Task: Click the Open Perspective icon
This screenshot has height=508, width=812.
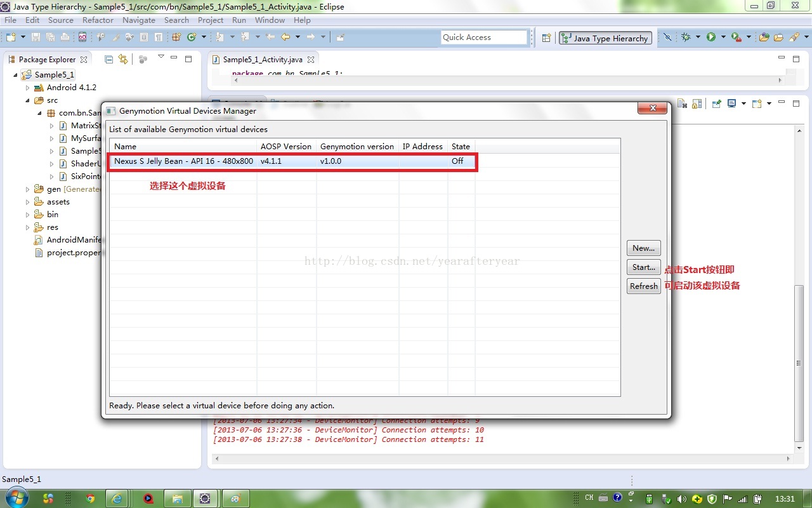Action: pyautogui.click(x=546, y=38)
